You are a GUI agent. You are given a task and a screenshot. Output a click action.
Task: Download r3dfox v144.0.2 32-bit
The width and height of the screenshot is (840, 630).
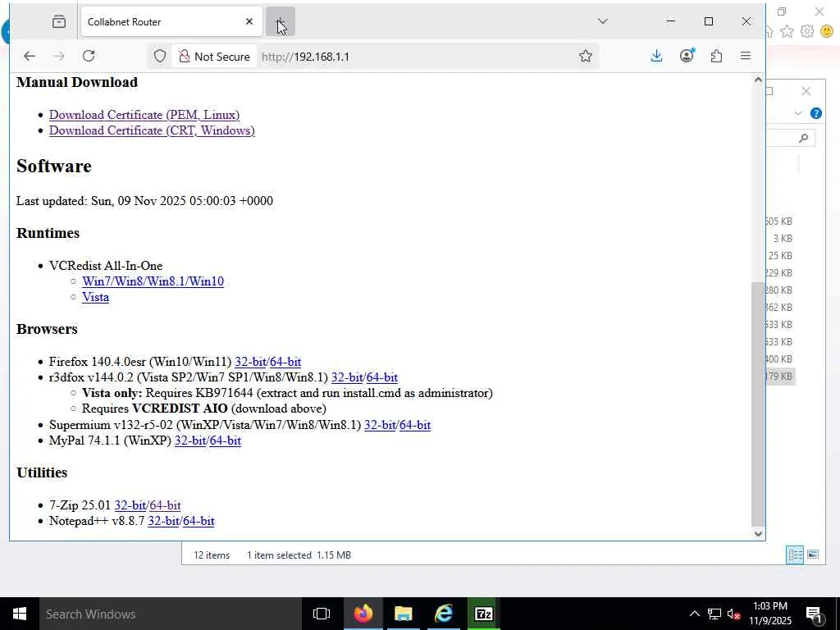pos(347,377)
